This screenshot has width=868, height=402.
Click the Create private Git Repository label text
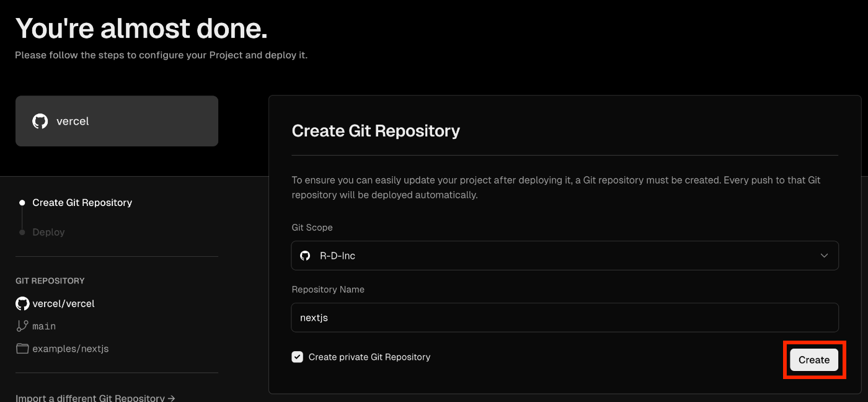pos(370,357)
